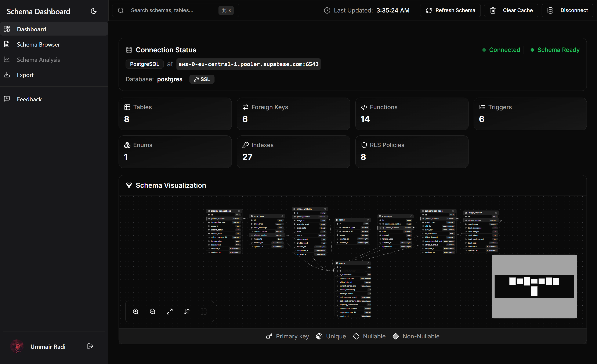
Task: Open Feedback in sidebar
Action: (x=29, y=99)
